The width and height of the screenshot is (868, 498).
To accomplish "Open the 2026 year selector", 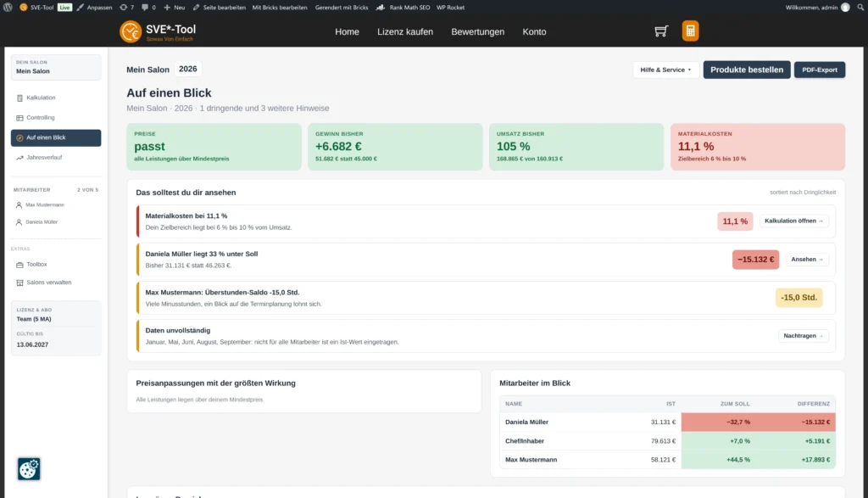I will tap(187, 70).
